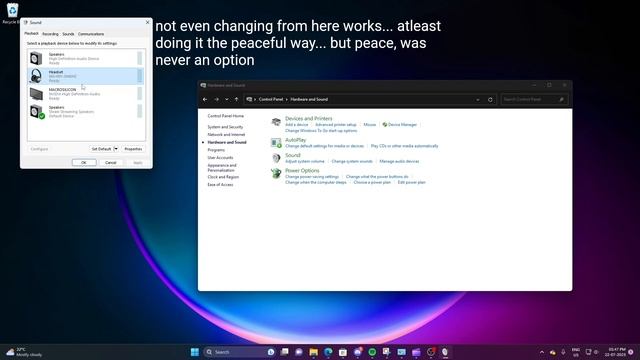Click Adjust system volume link
The image size is (640, 360).
[x=304, y=161]
